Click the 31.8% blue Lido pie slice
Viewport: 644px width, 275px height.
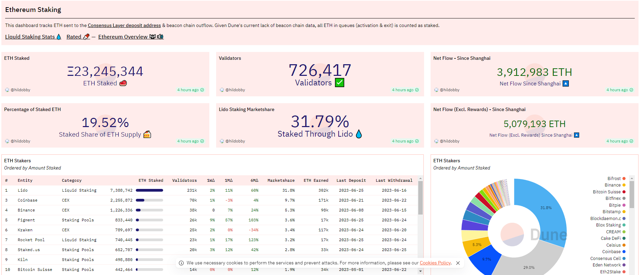[x=544, y=212]
